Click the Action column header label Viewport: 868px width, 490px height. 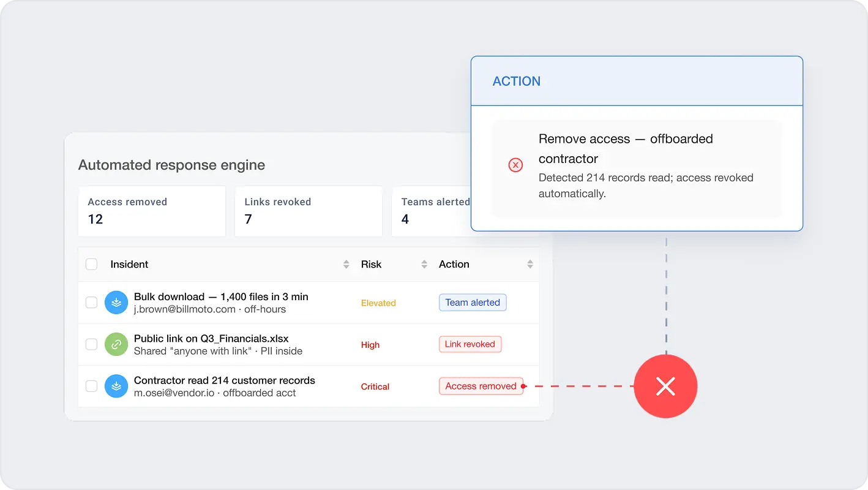click(x=454, y=265)
